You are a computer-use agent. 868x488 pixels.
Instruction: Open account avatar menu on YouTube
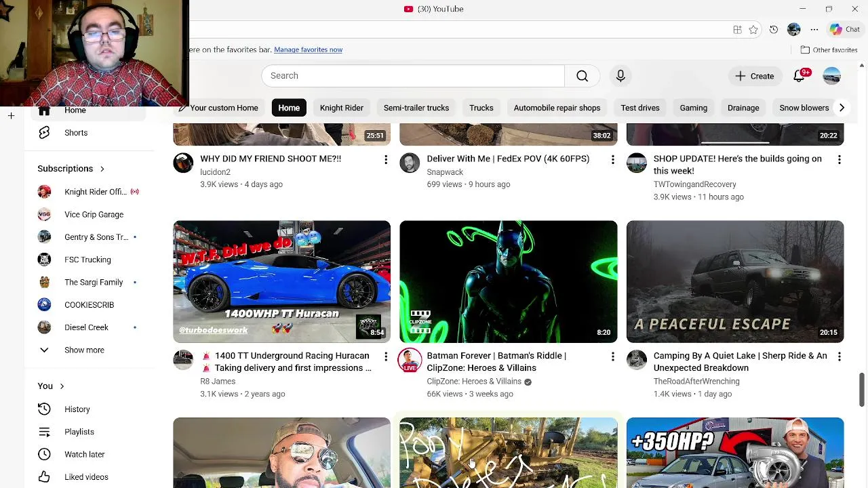[x=832, y=76]
